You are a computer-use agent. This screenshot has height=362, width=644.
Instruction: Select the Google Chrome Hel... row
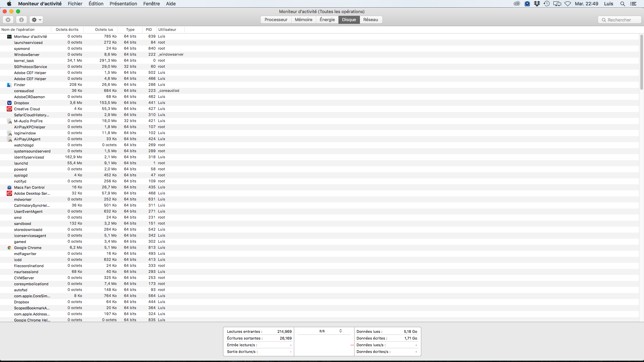[319, 320]
